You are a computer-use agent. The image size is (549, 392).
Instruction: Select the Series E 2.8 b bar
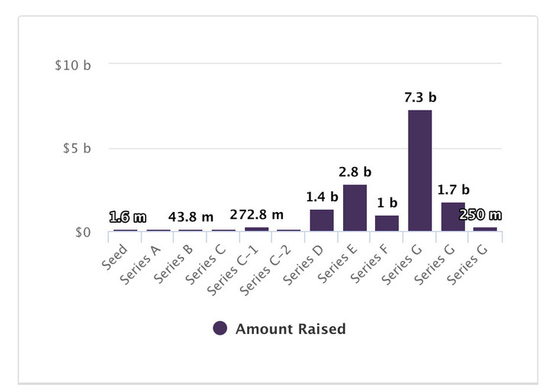click(x=355, y=207)
